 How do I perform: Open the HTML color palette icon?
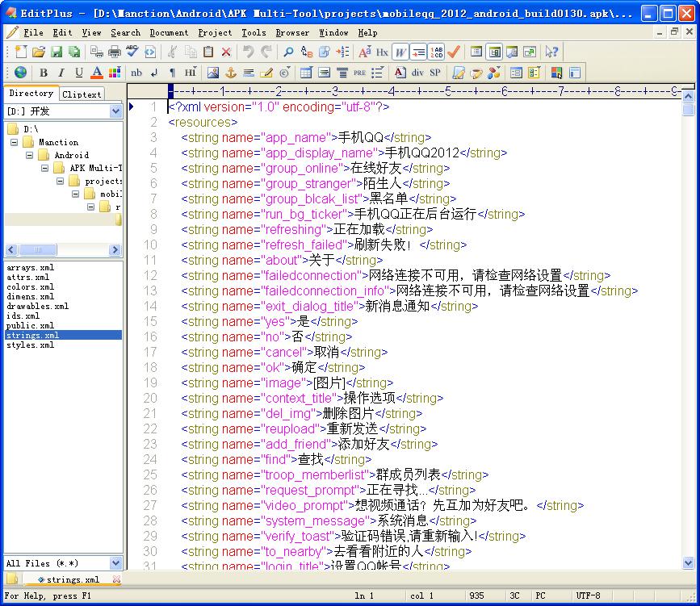click(x=114, y=73)
